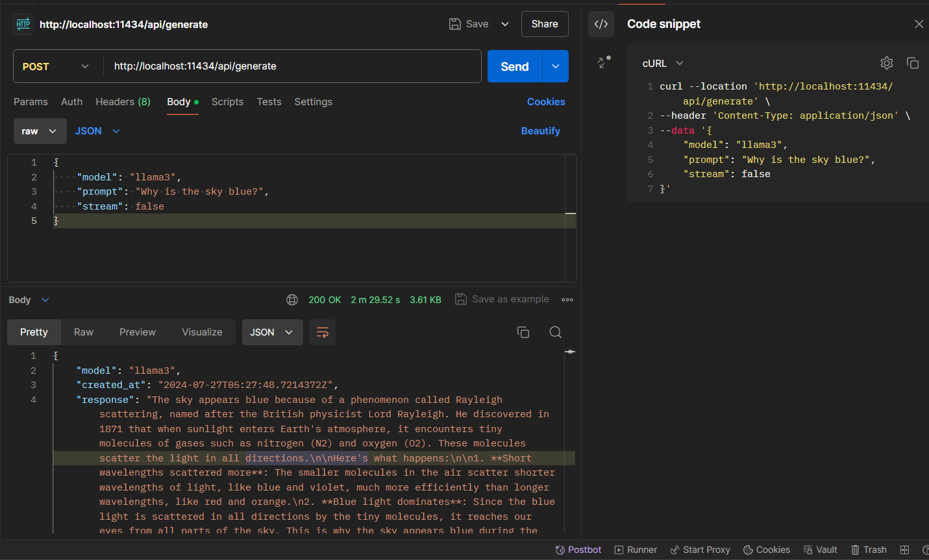Click the HTTP request type icon
This screenshot has height=560, width=929.
[x=23, y=24]
